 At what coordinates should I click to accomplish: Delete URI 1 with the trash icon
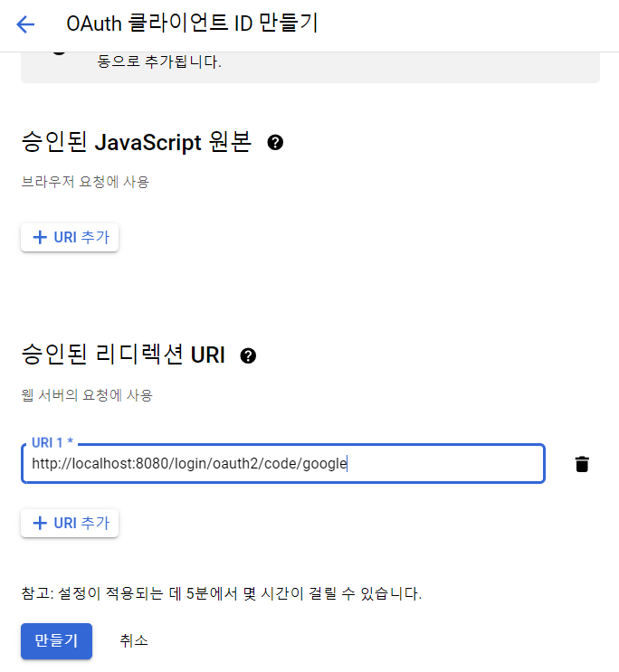[x=582, y=464]
